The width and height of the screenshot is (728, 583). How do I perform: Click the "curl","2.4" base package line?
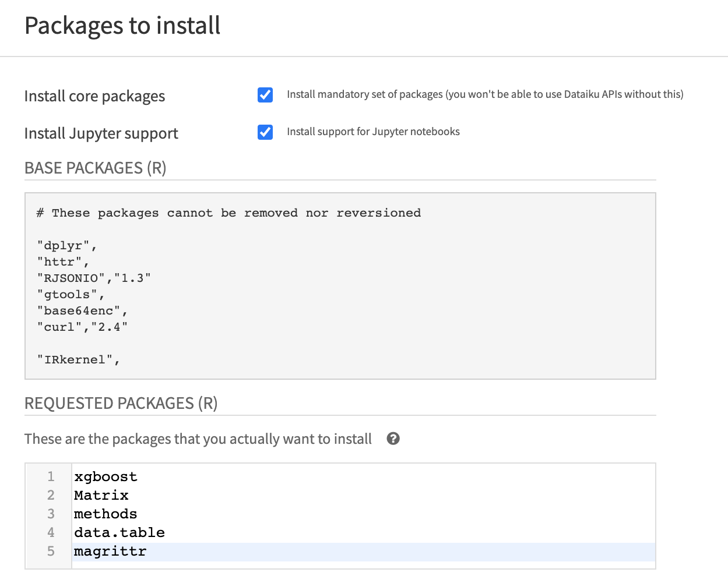(x=82, y=327)
